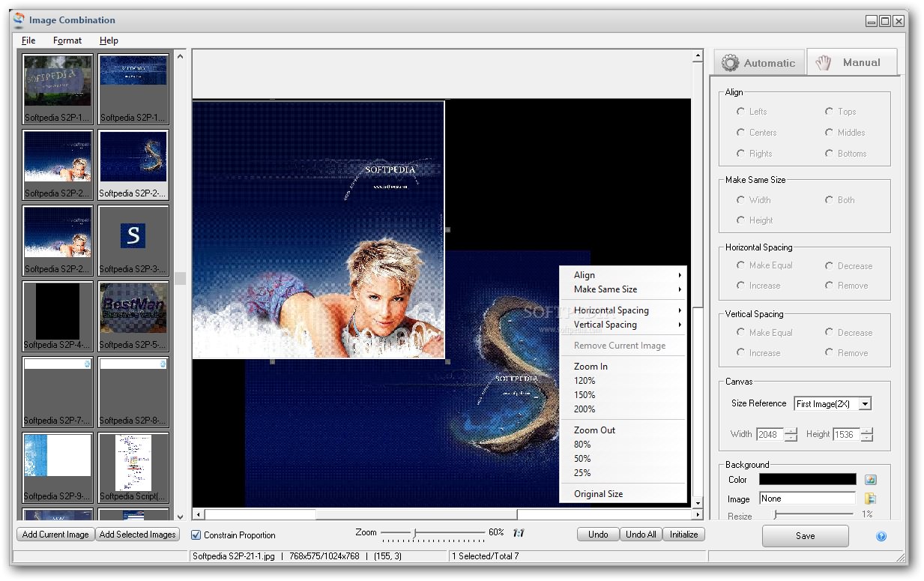Choose Zoom In from the context menu
This screenshot has height=581, width=924.
pyautogui.click(x=623, y=367)
